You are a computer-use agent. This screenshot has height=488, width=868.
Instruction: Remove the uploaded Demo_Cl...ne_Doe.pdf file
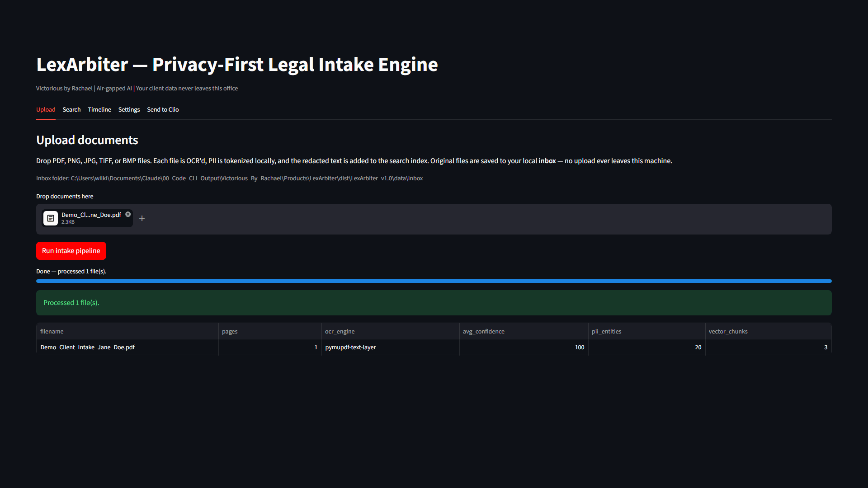coord(128,214)
